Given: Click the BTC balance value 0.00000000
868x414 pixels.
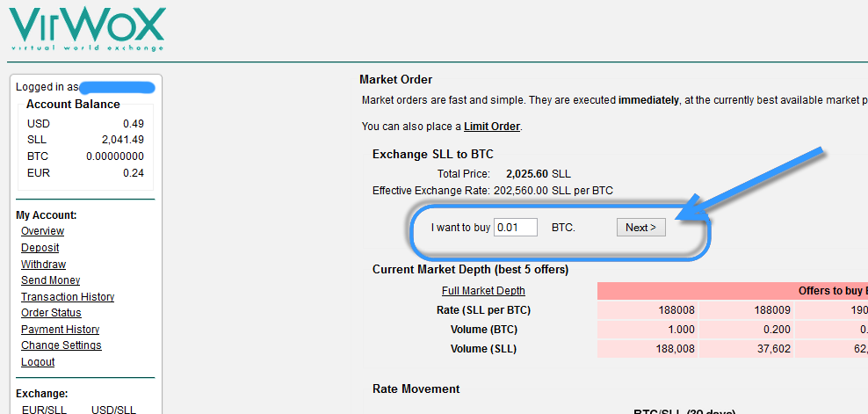Looking at the screenshot, I should click(x=114, y=156).
